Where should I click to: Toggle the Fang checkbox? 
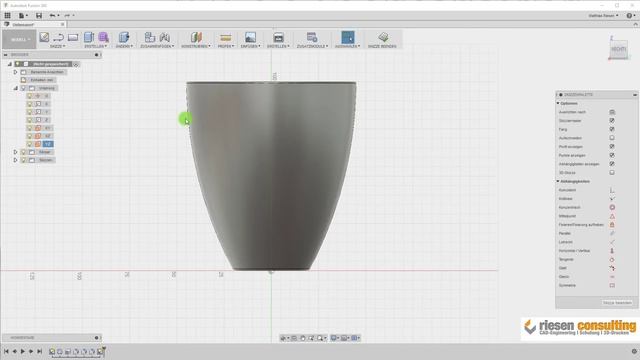coord(612,129)
